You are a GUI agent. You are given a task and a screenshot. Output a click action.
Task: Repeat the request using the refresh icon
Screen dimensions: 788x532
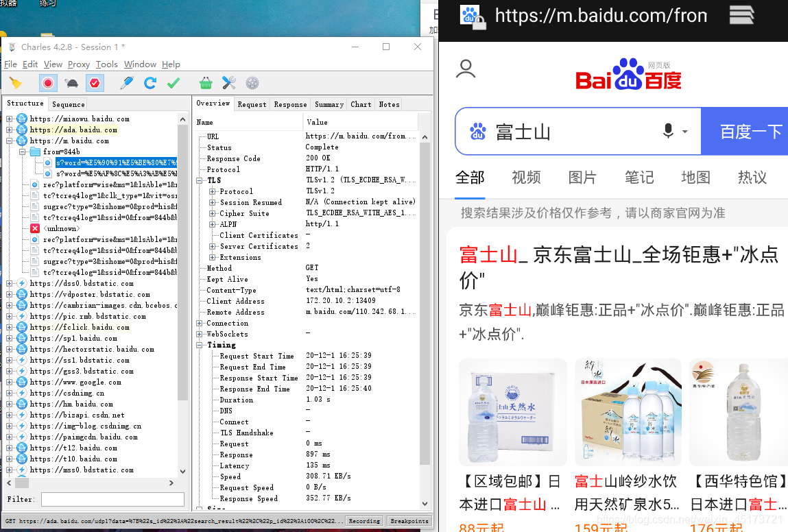[150, 82]
